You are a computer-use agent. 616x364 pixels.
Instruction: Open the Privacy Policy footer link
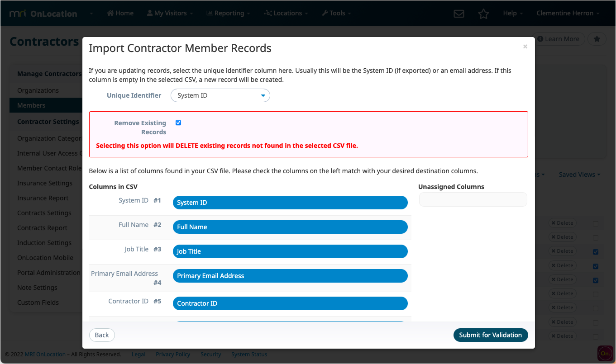pyautogui.click(x=173, y=355)
